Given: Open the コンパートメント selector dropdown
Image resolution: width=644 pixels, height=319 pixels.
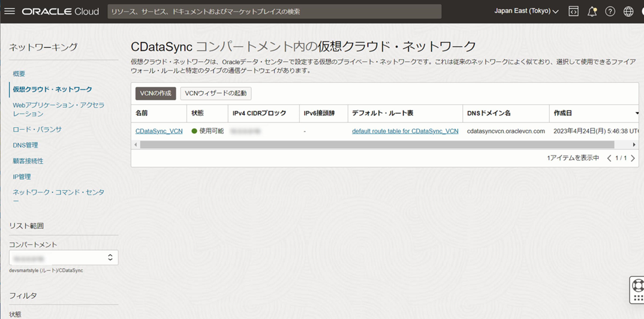Looking at the screenshot, I should pos(64,257).
